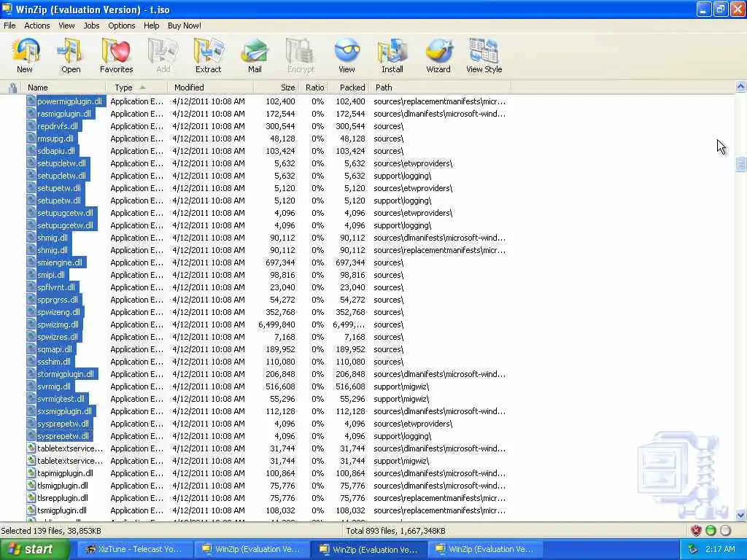Select the smipi.dll file
Image resolution: width=747 pixels, height=560 pixels.
pos(51,274)
